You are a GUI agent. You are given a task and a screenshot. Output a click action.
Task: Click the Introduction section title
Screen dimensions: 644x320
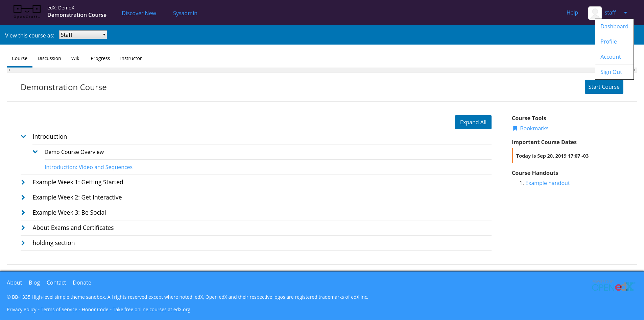coord(50,136)
